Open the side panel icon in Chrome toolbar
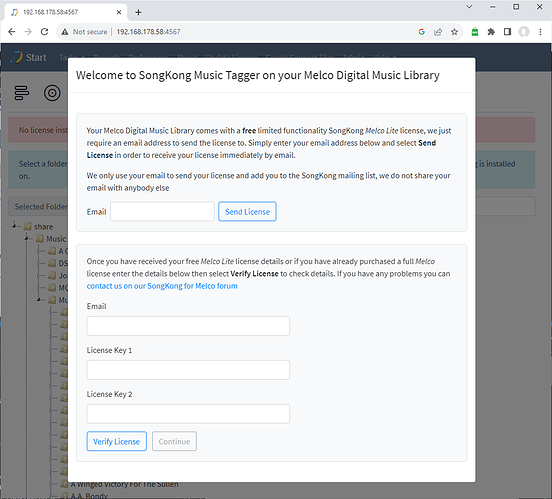The image size is (552, 499). tap(507, 32)
